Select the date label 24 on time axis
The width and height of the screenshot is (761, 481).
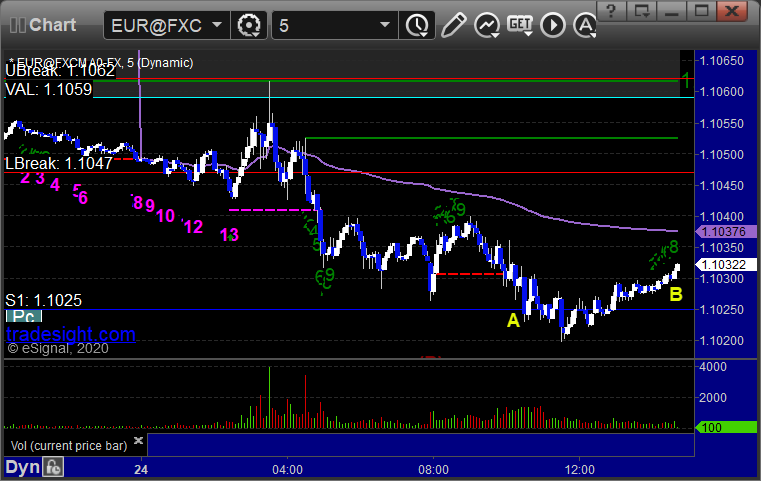click(x=141, y=470)
